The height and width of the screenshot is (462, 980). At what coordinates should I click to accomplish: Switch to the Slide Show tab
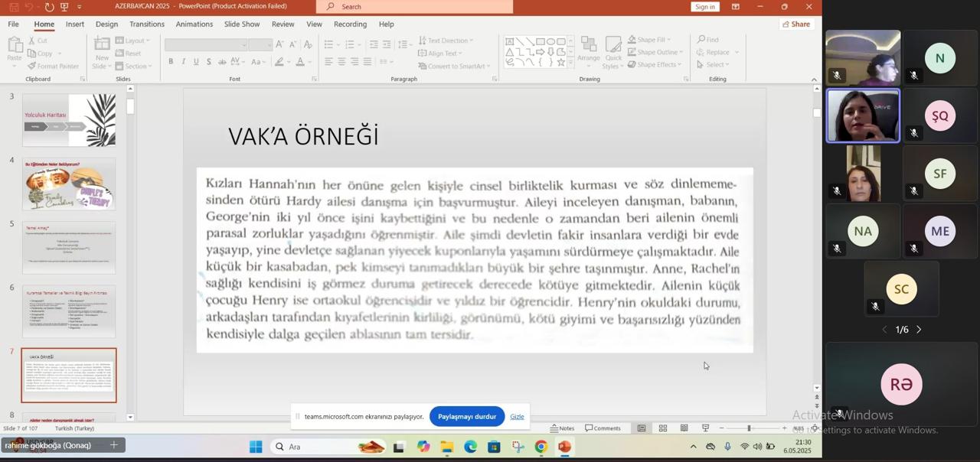pos(241,24)
